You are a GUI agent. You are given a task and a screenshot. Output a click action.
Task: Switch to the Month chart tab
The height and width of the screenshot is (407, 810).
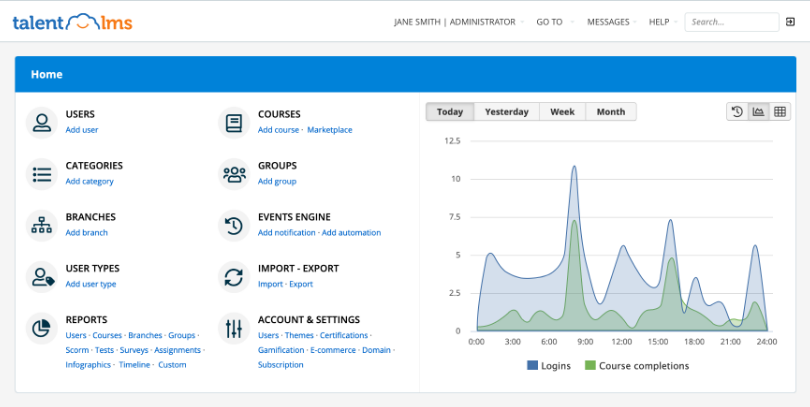pos(611,112)
